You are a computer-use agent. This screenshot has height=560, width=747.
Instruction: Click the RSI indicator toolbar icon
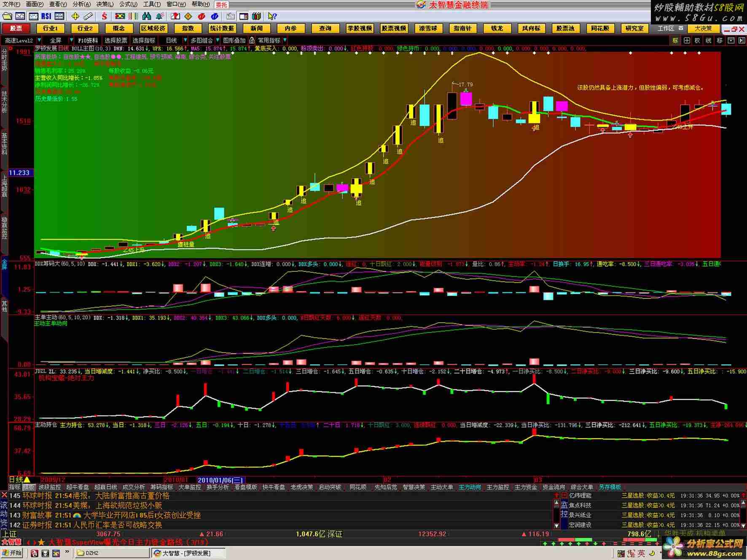pos(46,16)
